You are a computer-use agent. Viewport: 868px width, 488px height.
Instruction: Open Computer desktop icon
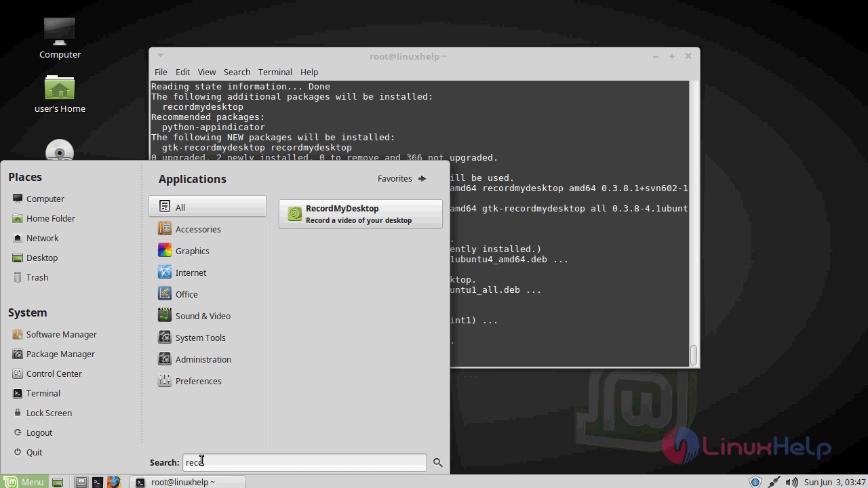60,37
